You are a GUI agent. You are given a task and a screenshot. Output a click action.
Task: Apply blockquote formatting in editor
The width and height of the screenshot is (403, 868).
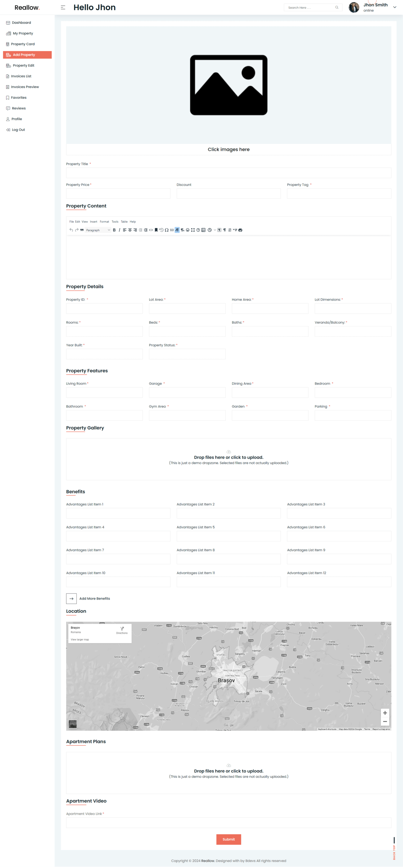tap(81, 230)
